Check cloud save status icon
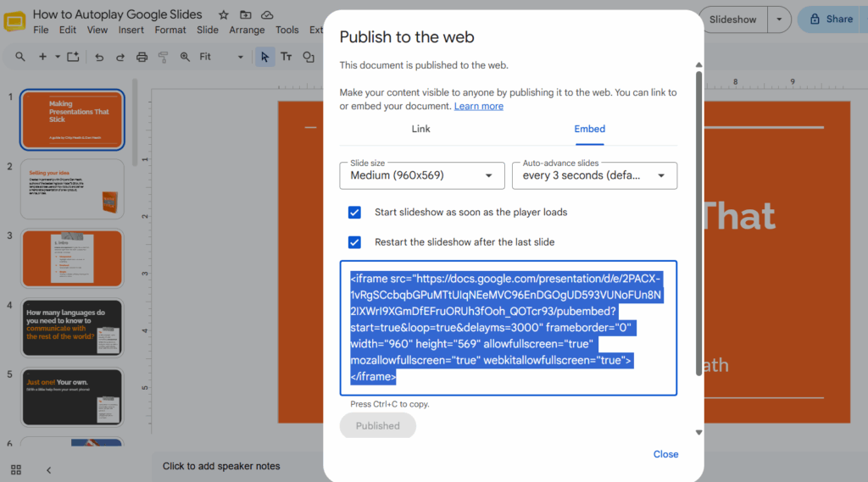Viewport: 868px width, 482px height. tap(267, 15)
